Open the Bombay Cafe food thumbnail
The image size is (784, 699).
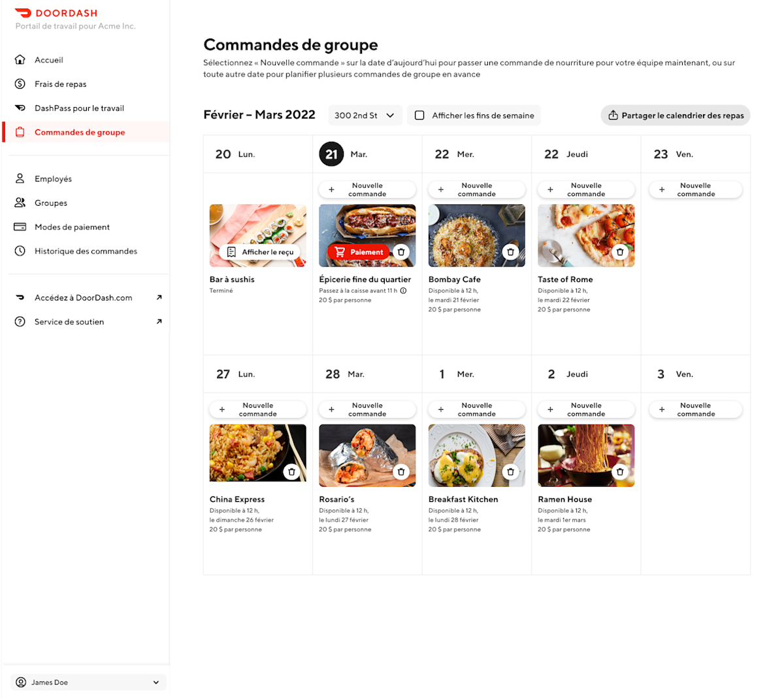pyautogui.click(x=476, y=235)
